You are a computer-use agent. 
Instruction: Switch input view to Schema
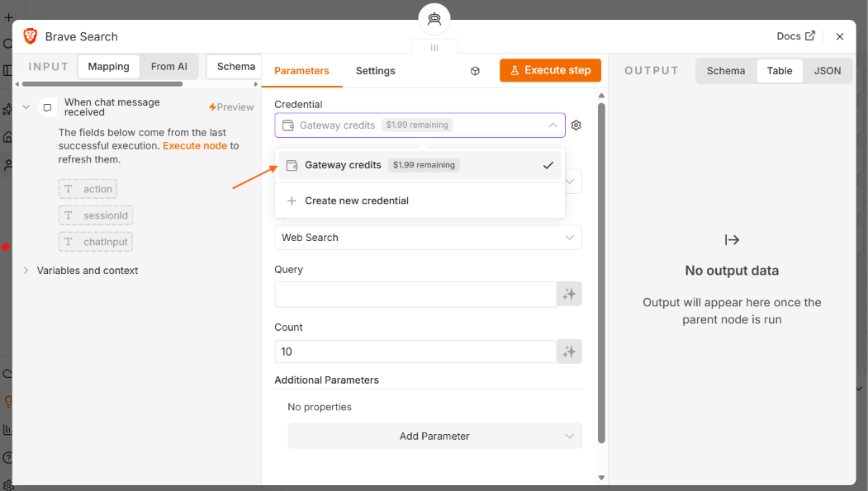tap(235, 66)
